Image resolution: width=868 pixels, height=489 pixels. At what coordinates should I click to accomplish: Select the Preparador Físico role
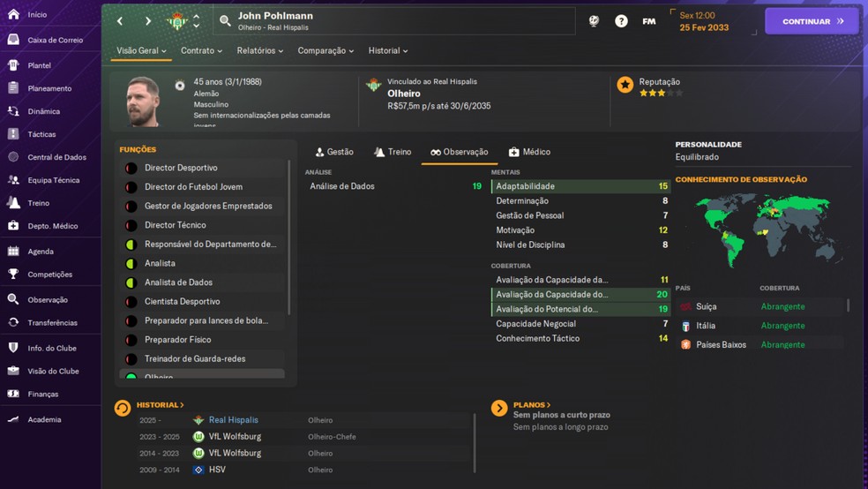click(x=176, y=340)
